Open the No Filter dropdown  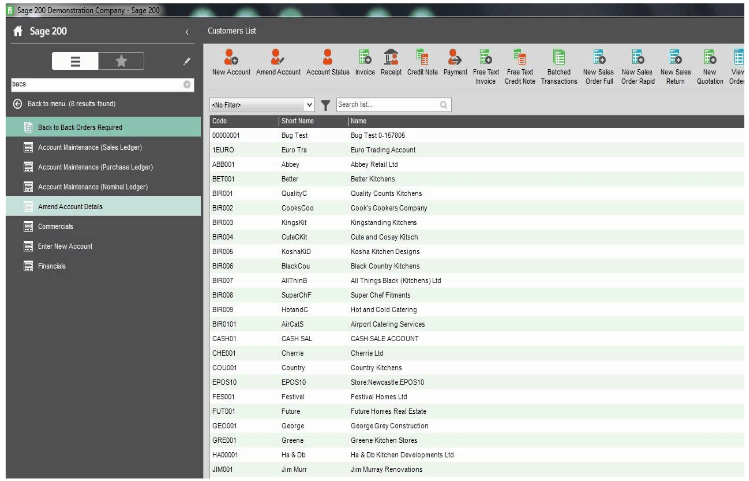click(x=262, y=105)
